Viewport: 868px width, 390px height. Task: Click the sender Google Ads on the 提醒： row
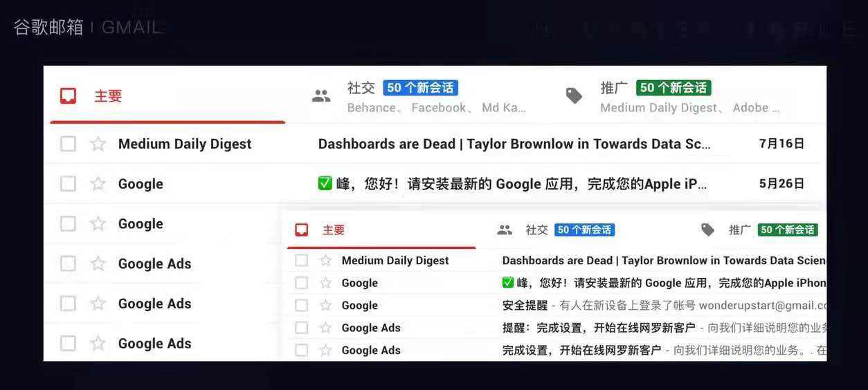coord(371,328)
